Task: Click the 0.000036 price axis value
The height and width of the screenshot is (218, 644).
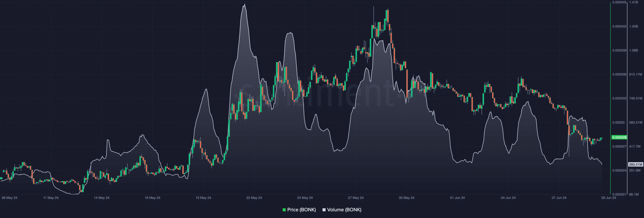Action: (619, 74)
